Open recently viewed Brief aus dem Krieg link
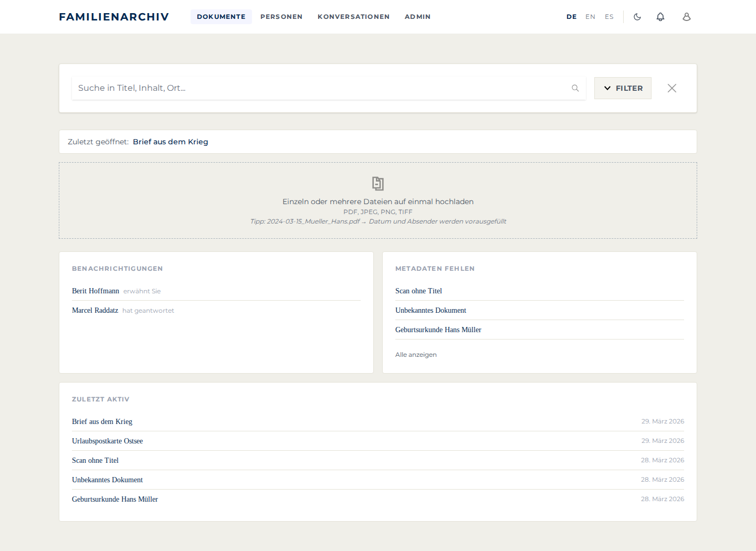The height and width of the screenshot is (551, 756). pyautogui.click(x=171, y=142)
